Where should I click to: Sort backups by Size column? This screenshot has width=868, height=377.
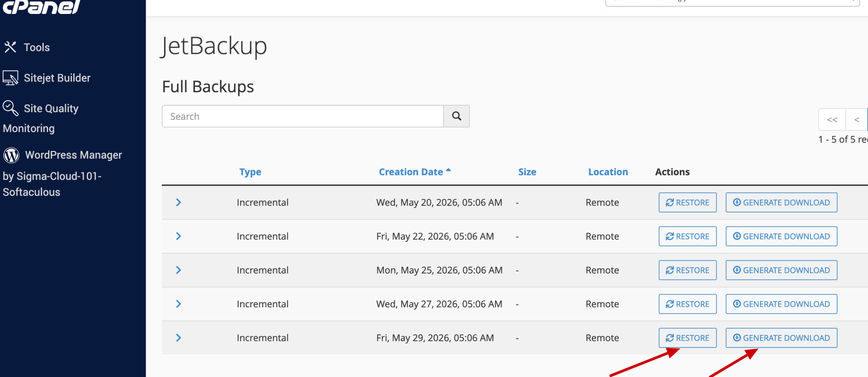(x=527, y=172)
